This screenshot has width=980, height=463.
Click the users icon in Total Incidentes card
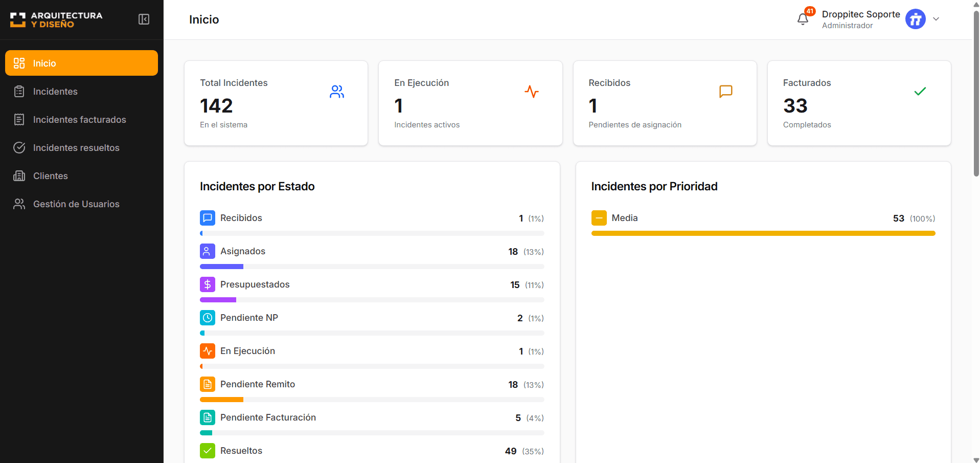coord(337,92)
